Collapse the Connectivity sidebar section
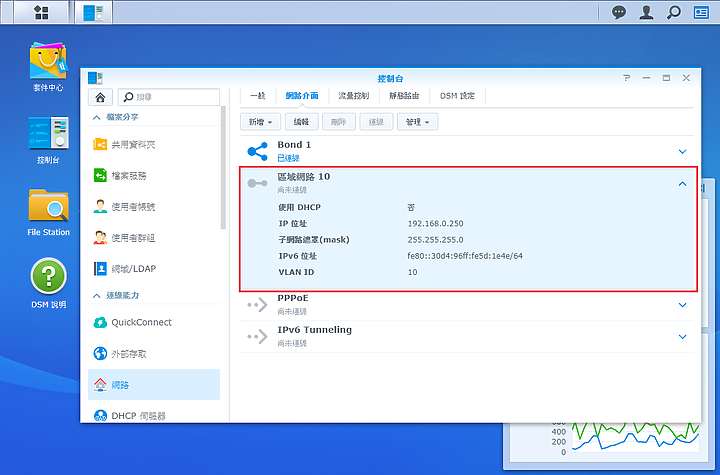720x475 pixels. pyautogui.click(x=96, y=296)
